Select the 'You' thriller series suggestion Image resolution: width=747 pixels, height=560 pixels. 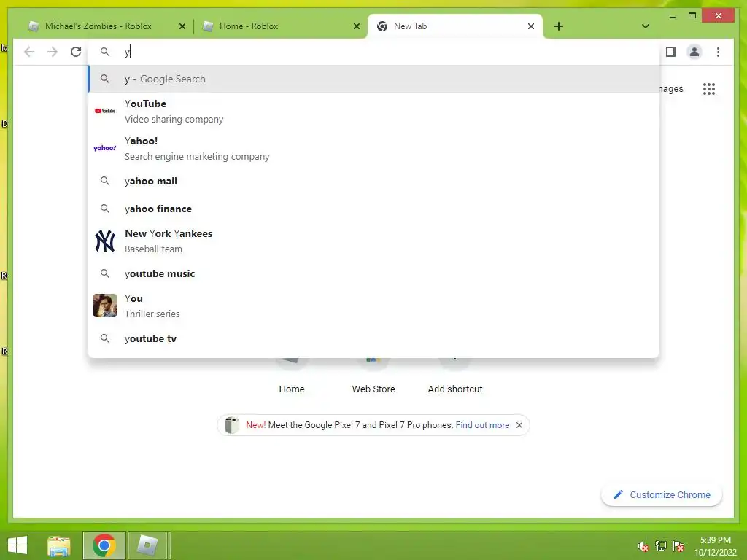[374, 306]
